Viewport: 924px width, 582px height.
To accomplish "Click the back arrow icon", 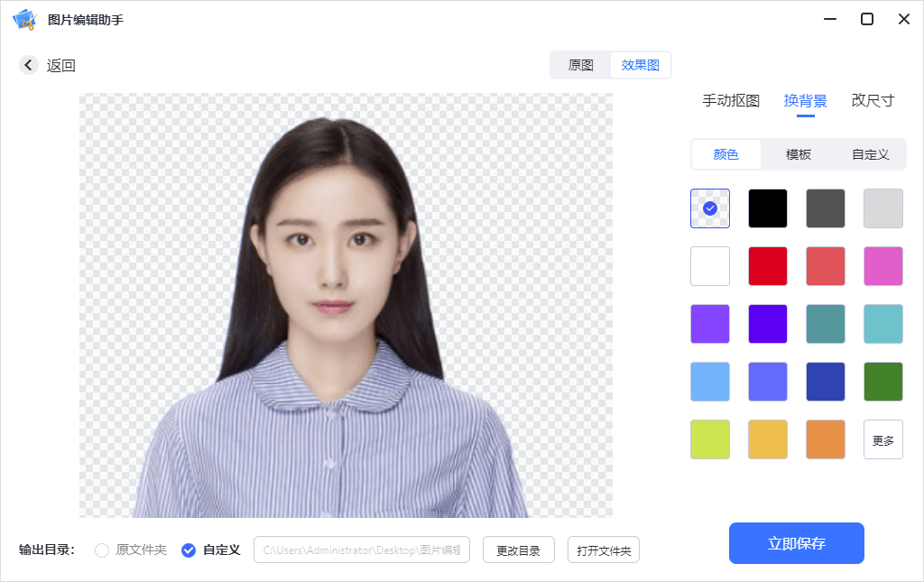I will 29,65.
